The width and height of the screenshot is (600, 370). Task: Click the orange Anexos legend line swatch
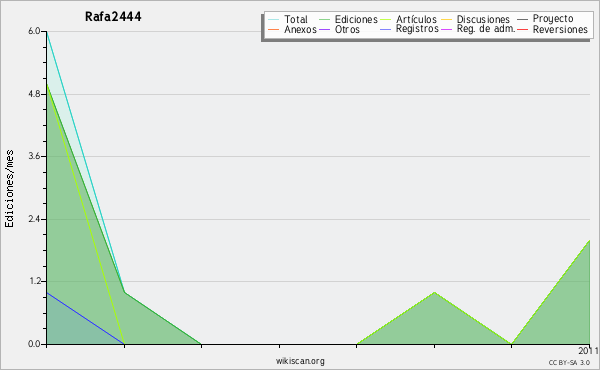click(274, 29)
